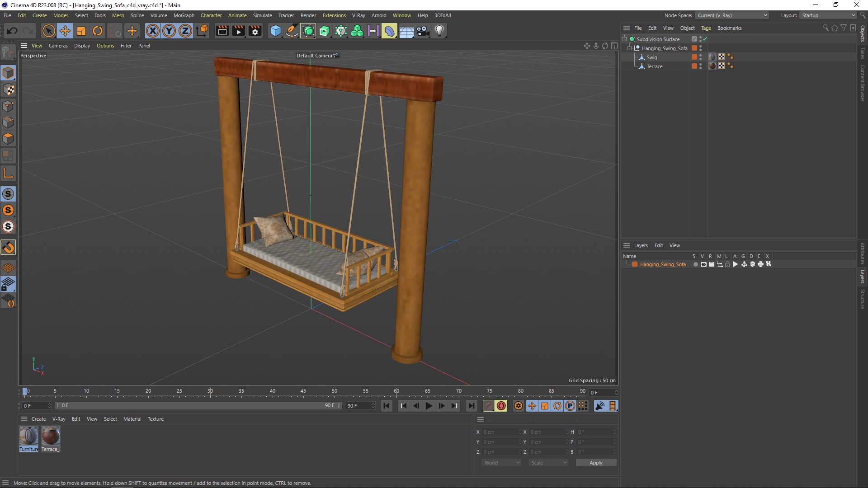868x488 pixels.
Task: Click the Record Active Objects button
Action: [x=488, y=406]
